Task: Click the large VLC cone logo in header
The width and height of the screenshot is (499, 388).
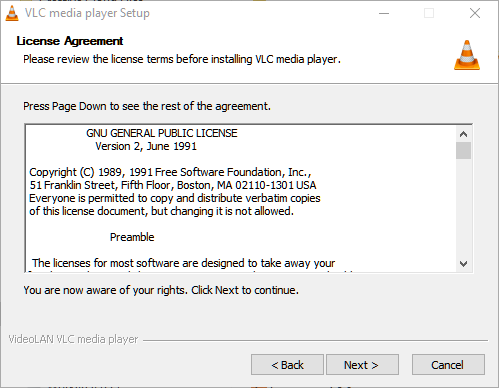Action: click(x=467, y=55)
